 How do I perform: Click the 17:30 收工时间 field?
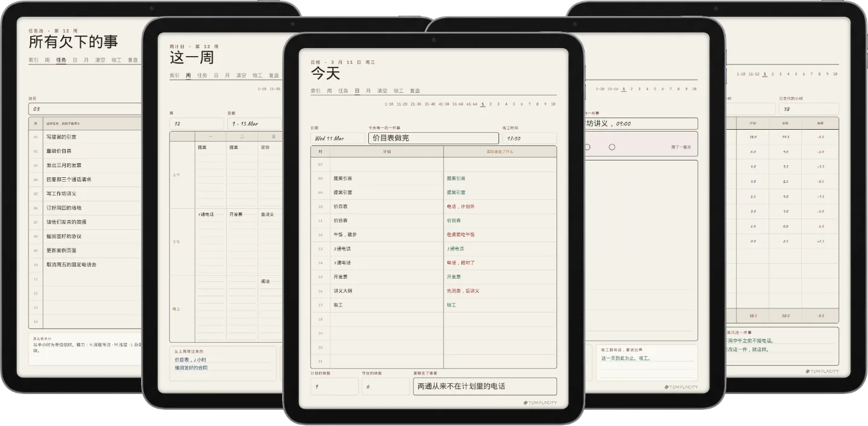point(530,138)
